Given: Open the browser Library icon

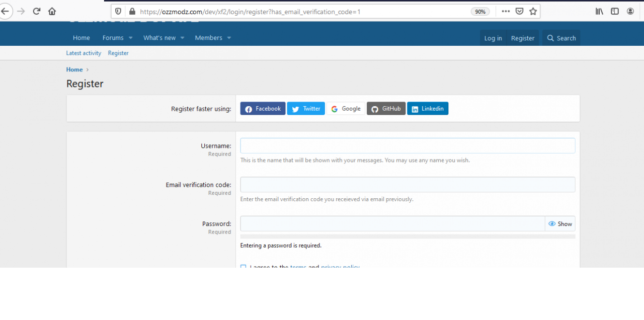Looking at the screenshot, I should [x=599, y=11].
